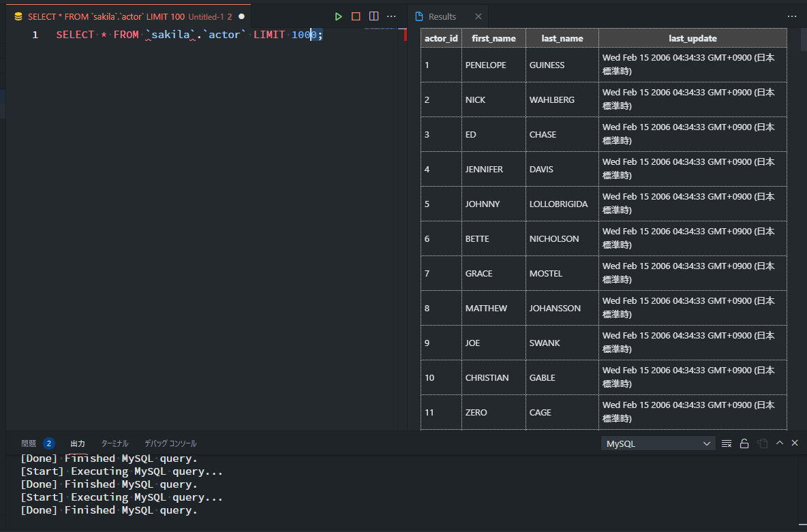Click the MOSTEL cell
Screen dimensions: 807x532
tap(562, 273)
